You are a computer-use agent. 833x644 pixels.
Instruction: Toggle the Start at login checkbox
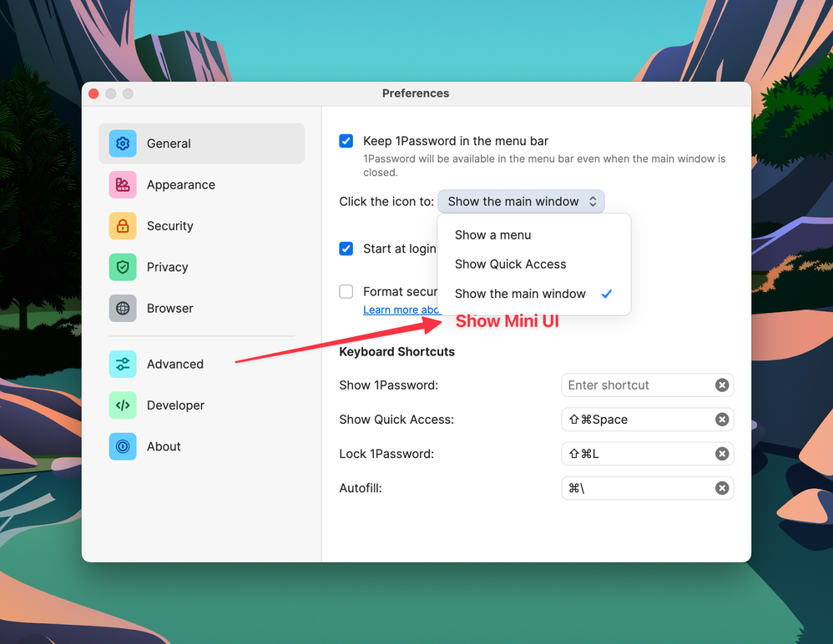click(346, 249)
